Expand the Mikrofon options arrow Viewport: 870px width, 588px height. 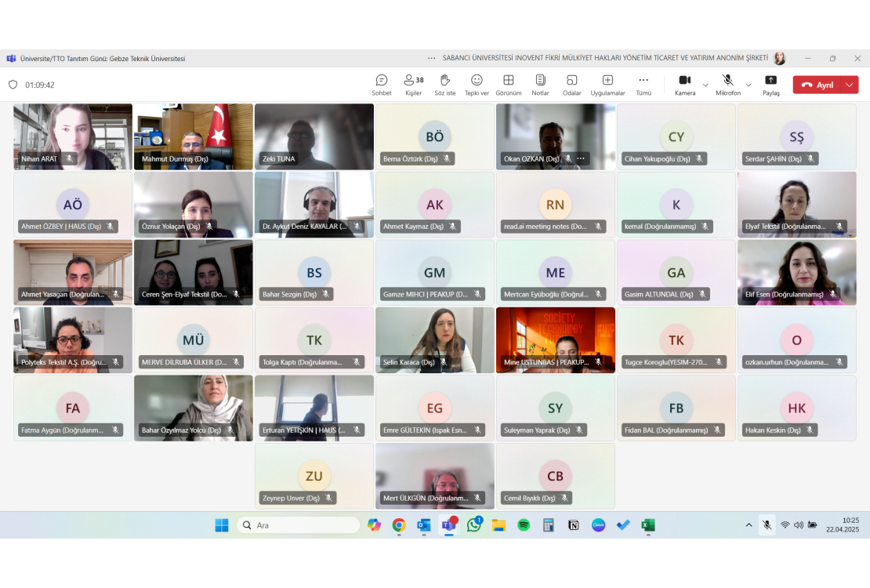pyautogui.click(x=749, y=85)
